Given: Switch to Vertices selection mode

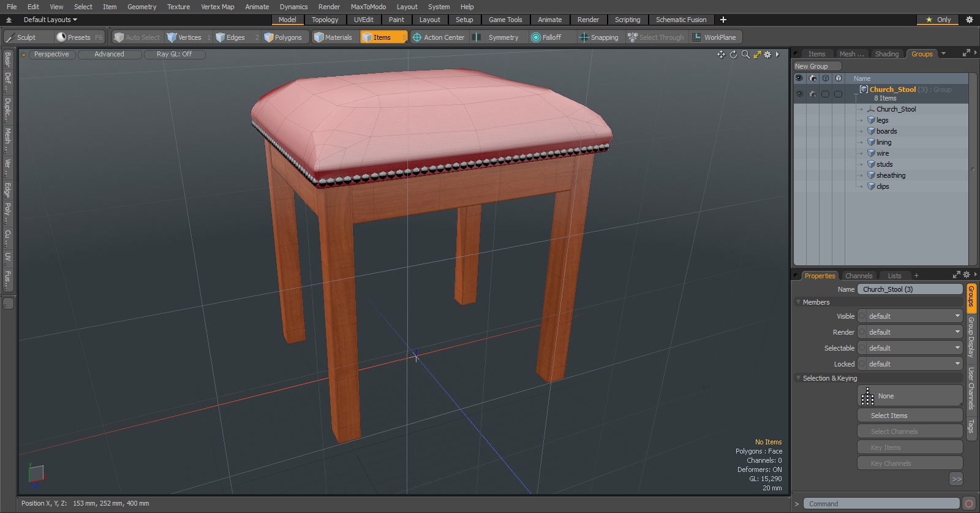Looking at the screenshot, I should (x=189, y=37).
